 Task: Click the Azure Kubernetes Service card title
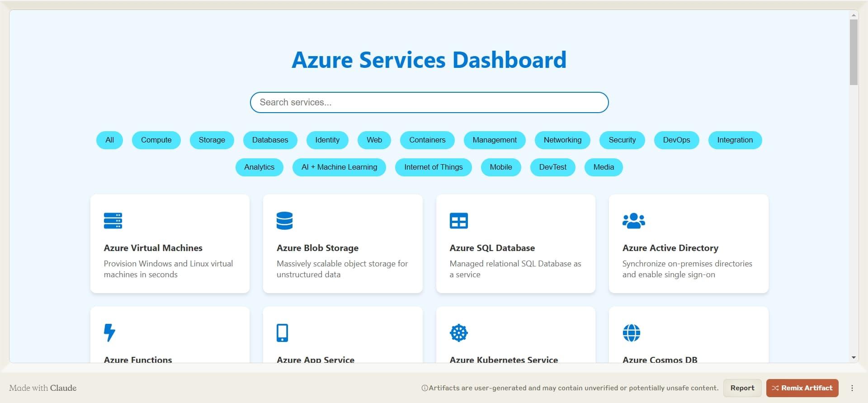tap(504, 359)
